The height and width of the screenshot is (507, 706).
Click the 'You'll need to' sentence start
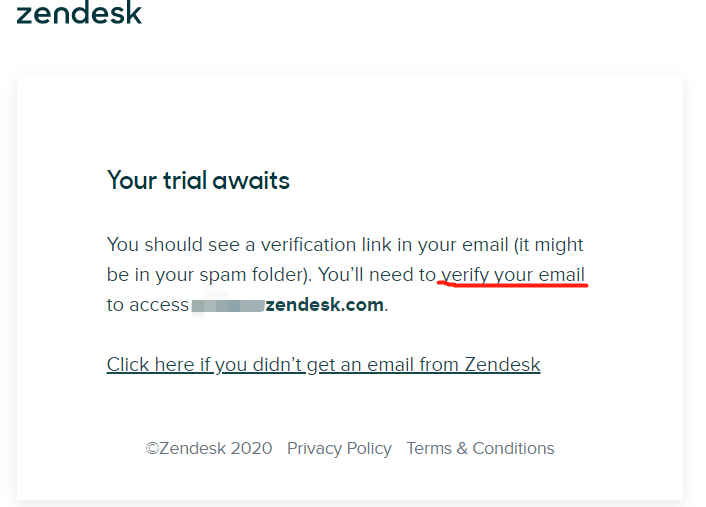click(377, 275)
